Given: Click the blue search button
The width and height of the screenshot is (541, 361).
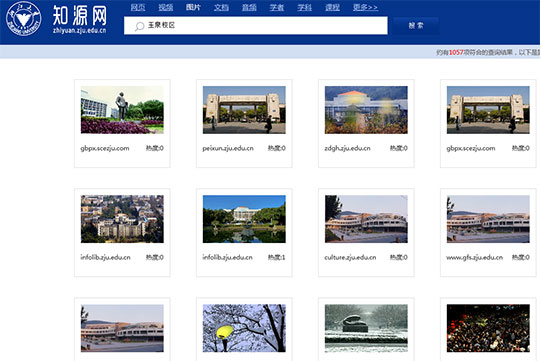Looking at the screenshot, I should 416,26.
